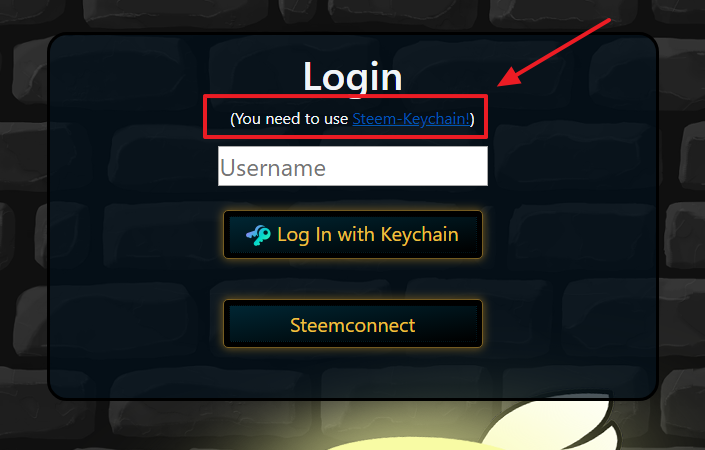Click the "Keychain" word in the login button
705x450 pixels.
point(419,235)
